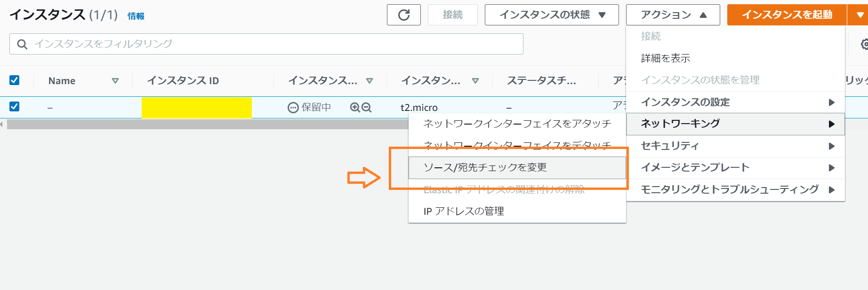
Task: Open the 情報 link next to title
Action: pyautogui.click(x=136, y=16)
